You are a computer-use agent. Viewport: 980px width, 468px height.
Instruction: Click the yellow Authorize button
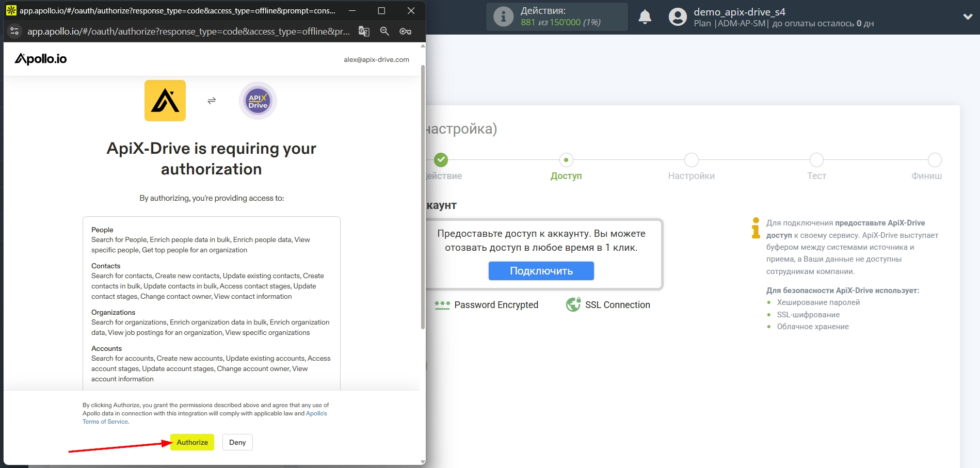[192, 442]
